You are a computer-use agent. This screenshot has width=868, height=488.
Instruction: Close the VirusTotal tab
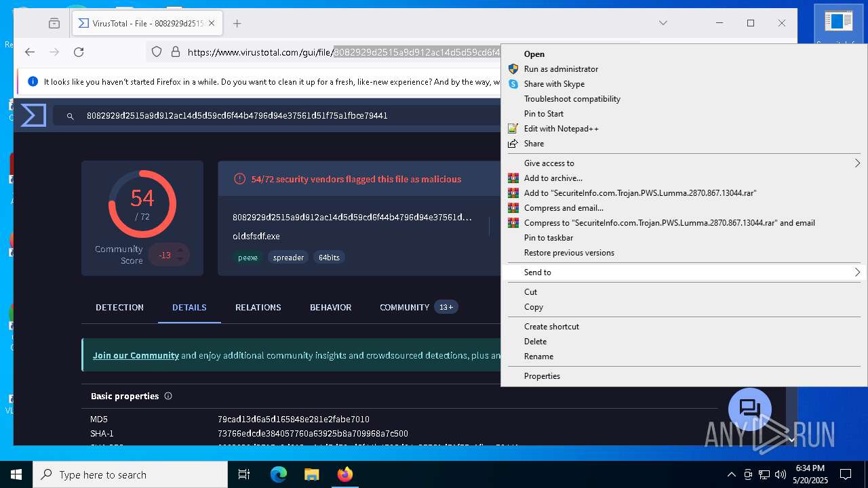point(212,23)
